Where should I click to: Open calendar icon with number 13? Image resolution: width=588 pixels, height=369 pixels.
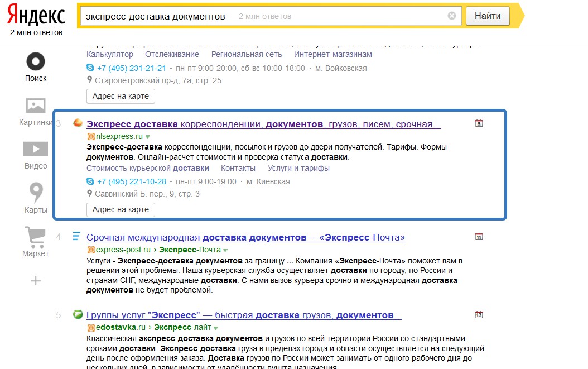click(479, 314)
